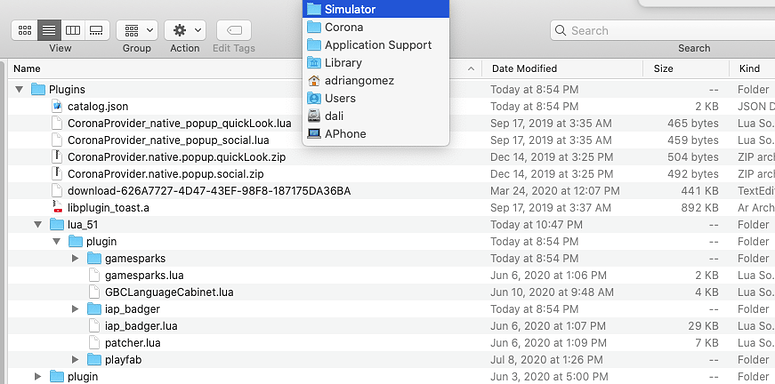The height and width of the screenshot is (384, 775).
Task: Collapse the lua_51 folder
Action: [x=38, y=224]
